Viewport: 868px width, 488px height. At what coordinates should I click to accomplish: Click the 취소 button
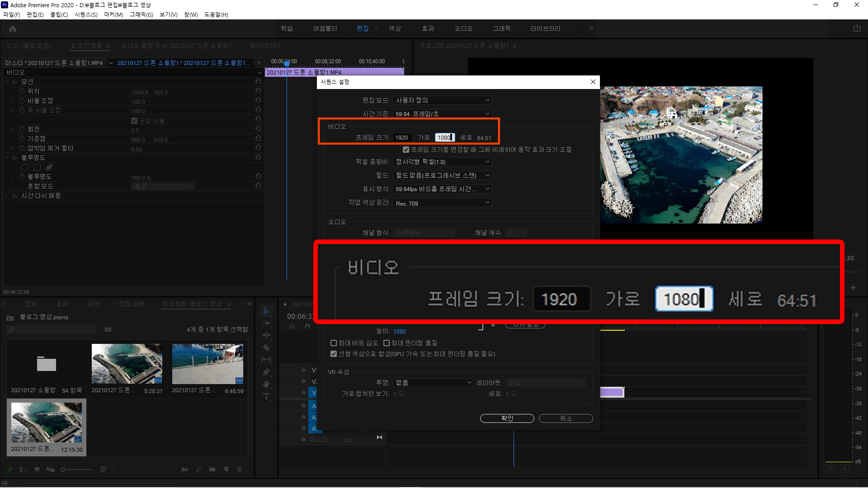566,418
